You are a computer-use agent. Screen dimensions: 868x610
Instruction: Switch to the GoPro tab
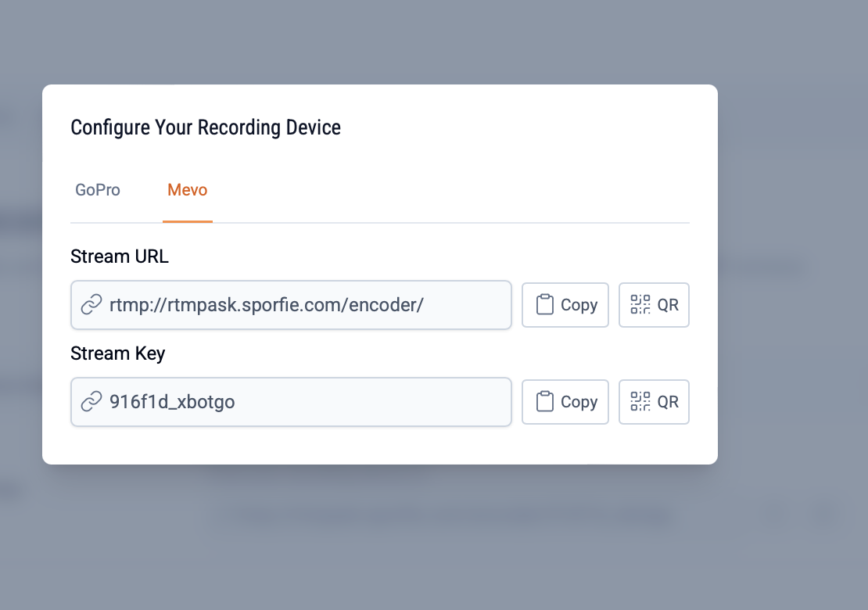pos(98,190)
